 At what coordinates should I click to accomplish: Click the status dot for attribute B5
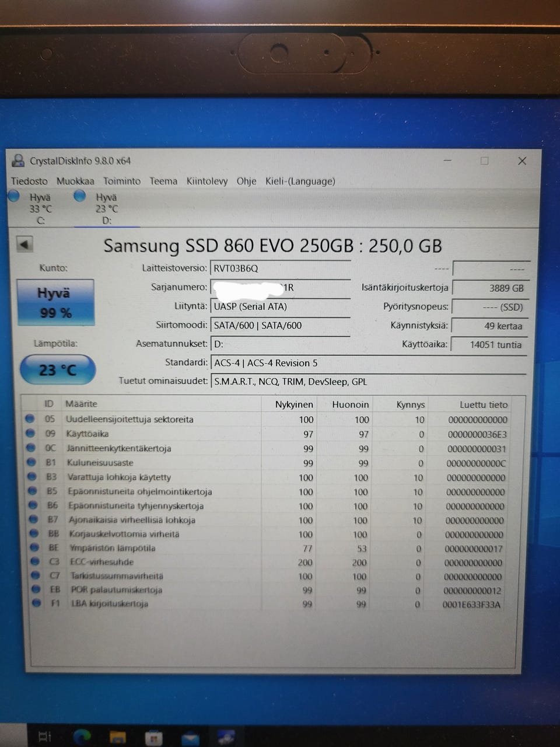(x=33, y=491)
